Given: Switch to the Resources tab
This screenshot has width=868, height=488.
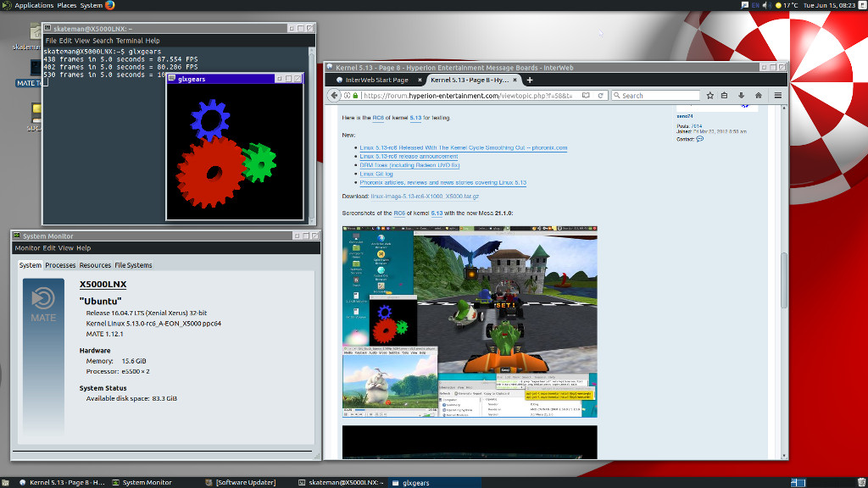Looking at the screenshot, I should (x=95, y=265).
